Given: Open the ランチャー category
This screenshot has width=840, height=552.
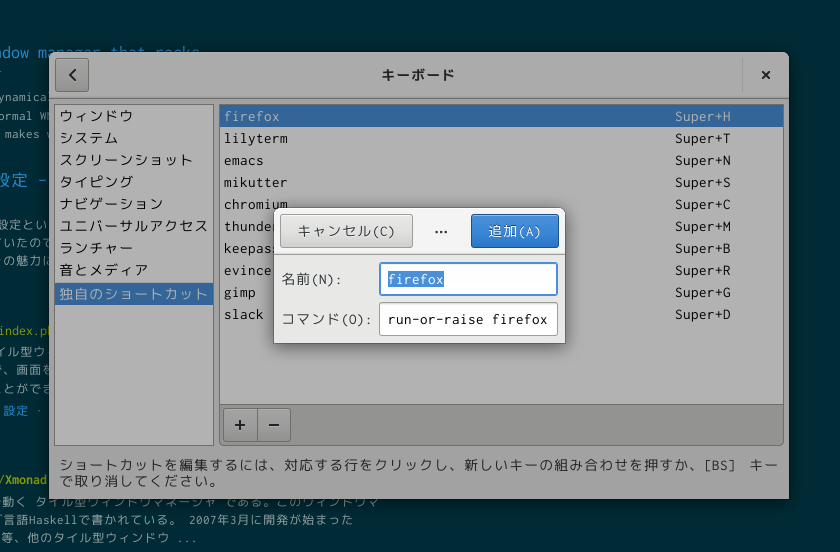Looking at the screenshot, I should pos(134,248).
